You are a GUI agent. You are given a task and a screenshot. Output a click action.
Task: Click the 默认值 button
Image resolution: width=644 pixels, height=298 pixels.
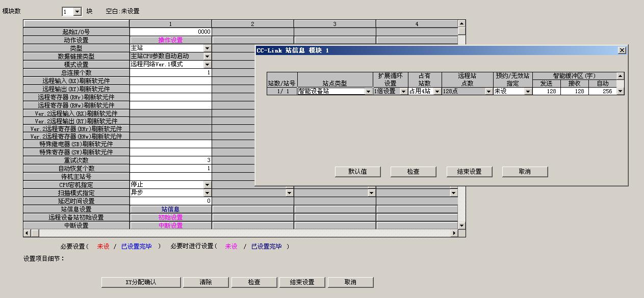point(357,172)
